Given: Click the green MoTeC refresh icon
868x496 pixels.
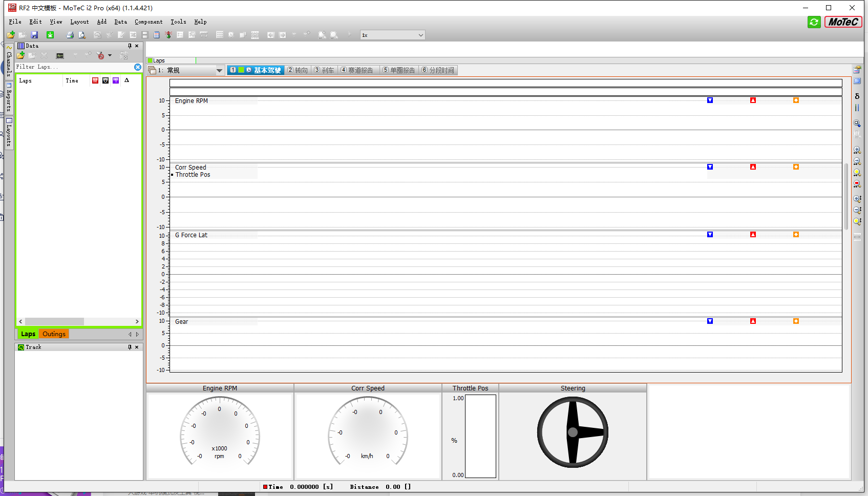Looking at the screenshot, I should point(814,22).
